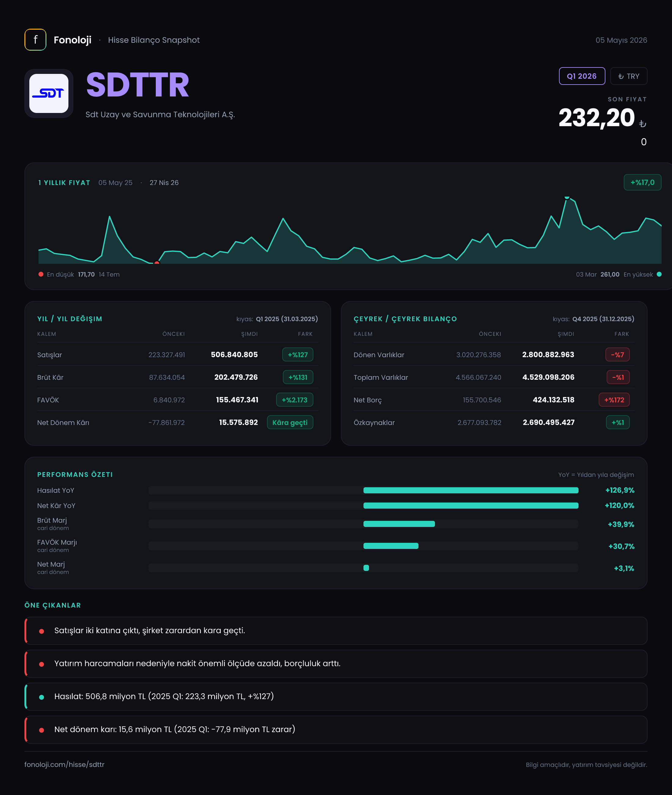Click the comparison label Q1 2025 (31.03.2025)
Image resolution: width=672 pixels, height=795 pixels.
tap(287, 319)
